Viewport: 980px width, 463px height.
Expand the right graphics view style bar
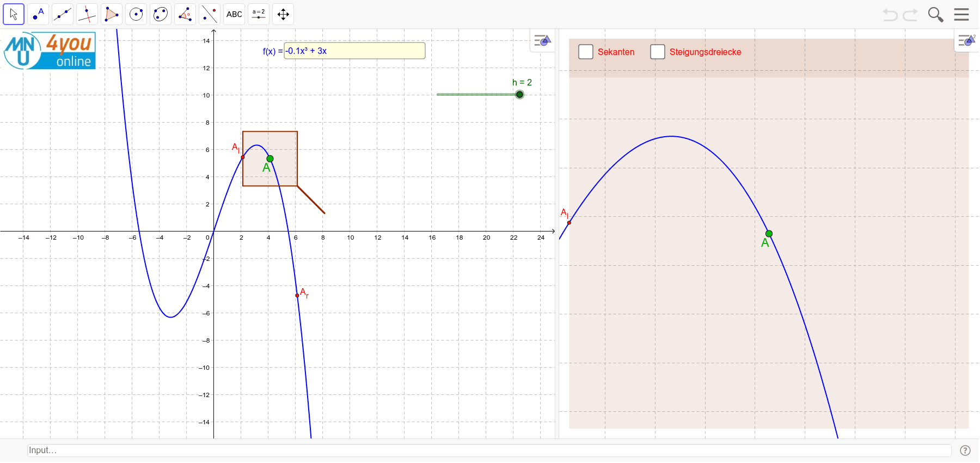coord(967,41)
